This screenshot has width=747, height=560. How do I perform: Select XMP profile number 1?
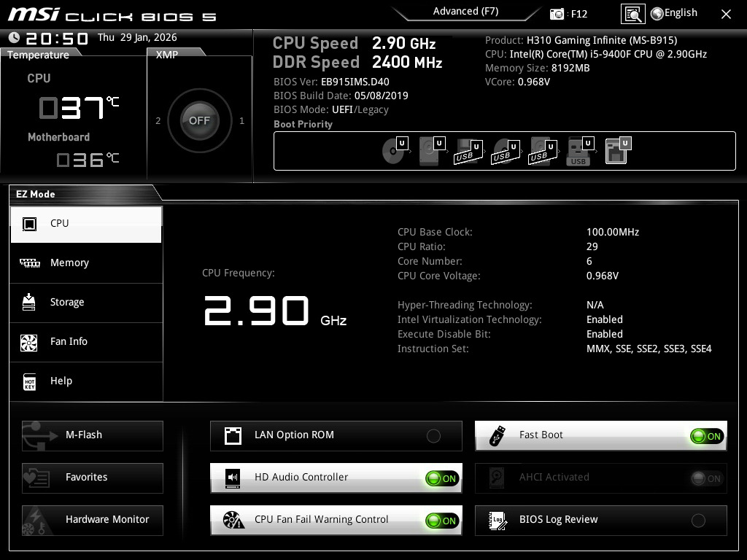click(x=242, y=121)
